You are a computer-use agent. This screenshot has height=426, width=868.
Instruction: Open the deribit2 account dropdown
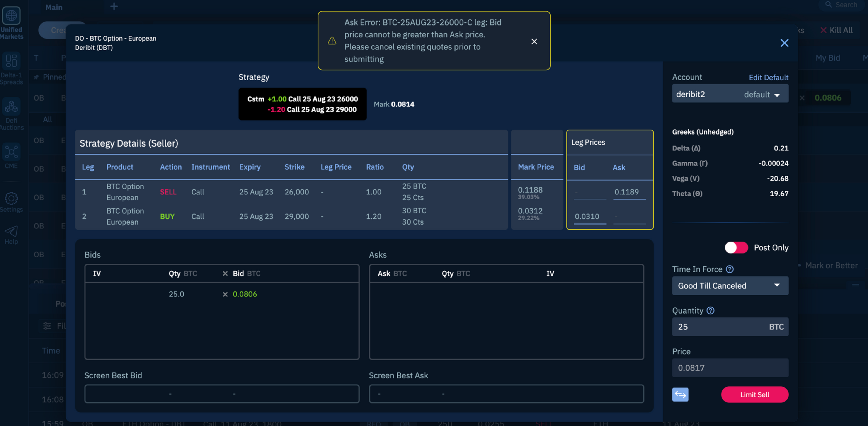[x=730, y=94]
